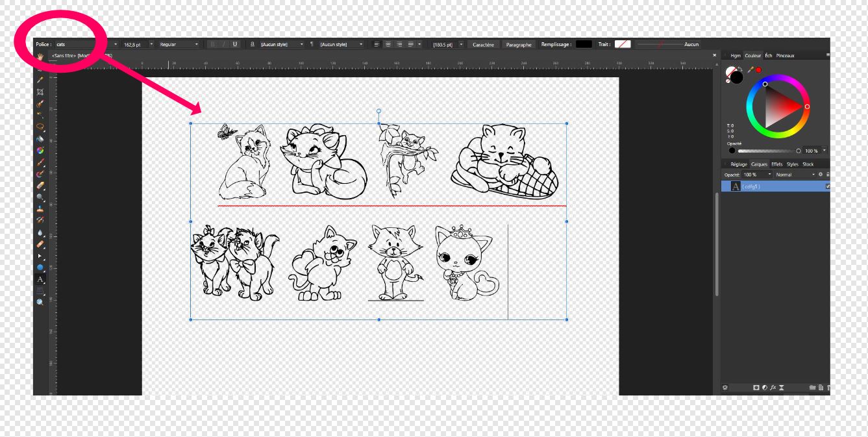Click the eyedropper in the Couleur panel
Screen dimensions: 868x437
(x=751, y=69)
